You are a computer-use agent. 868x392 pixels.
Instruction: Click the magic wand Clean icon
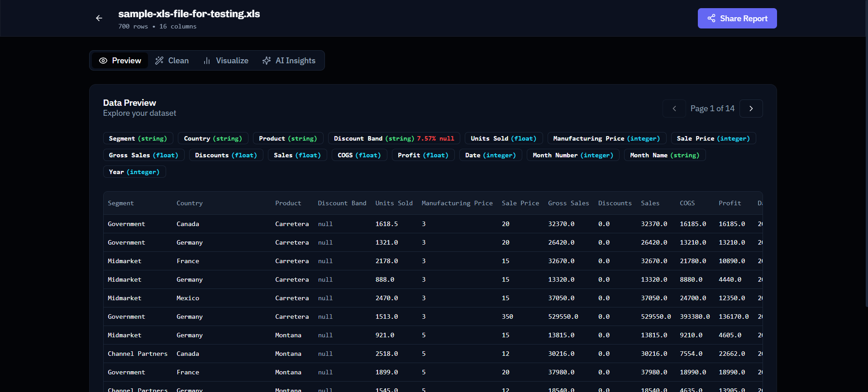(159, 61)
